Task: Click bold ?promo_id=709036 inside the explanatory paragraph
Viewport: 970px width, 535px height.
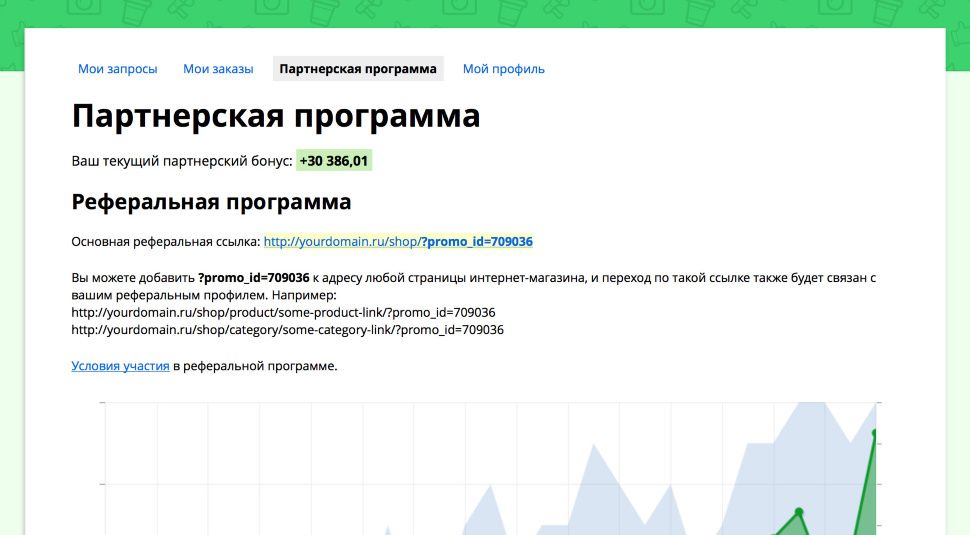Action: [254, 278]
